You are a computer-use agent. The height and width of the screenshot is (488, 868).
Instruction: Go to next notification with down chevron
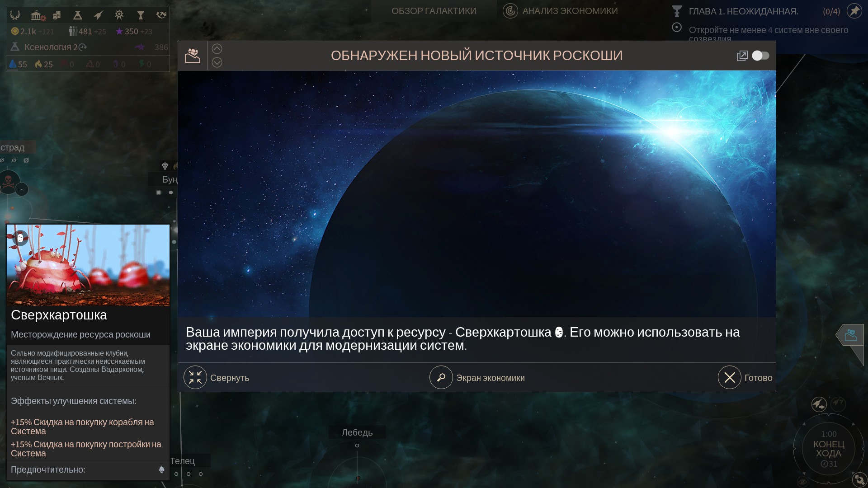(217, 62)
